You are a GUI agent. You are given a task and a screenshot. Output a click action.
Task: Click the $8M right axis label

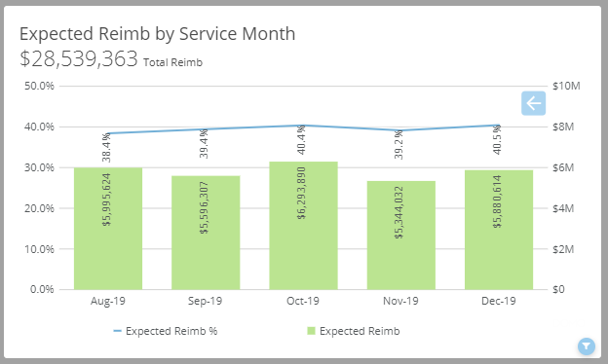click(563, 127)
